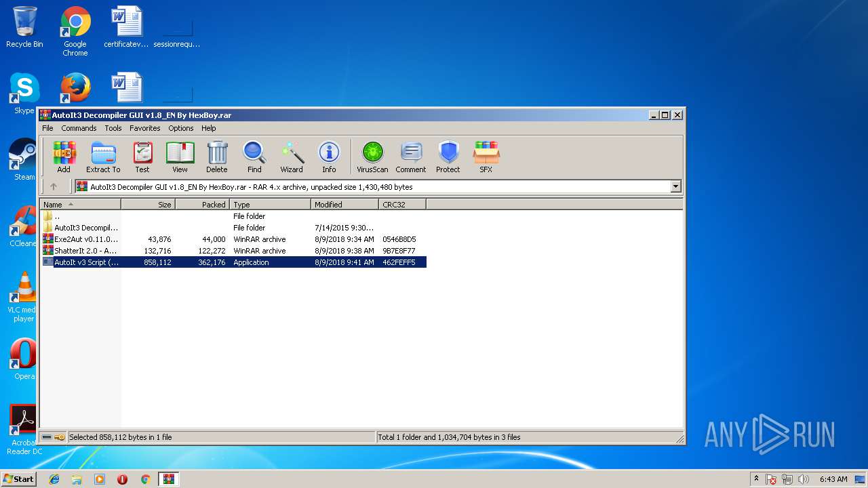The height and width of the screenshot is (488, 868).
Task: Sort by Size column header
Action: 148,204
